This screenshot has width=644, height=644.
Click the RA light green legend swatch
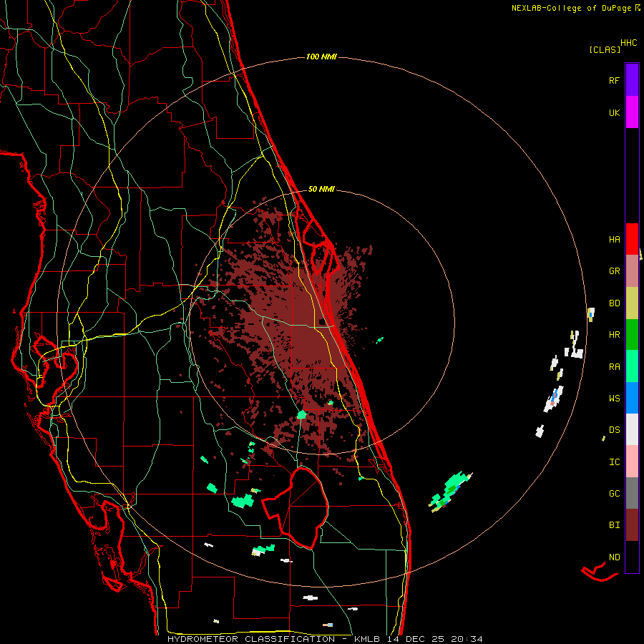pyautogui.click(x=632, y=366)
